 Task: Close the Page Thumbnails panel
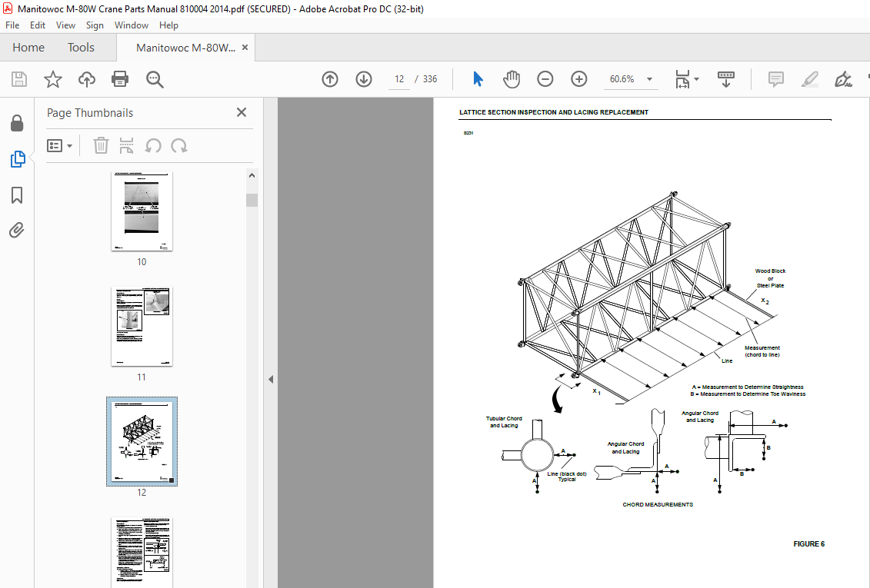[x=242, y=112]
